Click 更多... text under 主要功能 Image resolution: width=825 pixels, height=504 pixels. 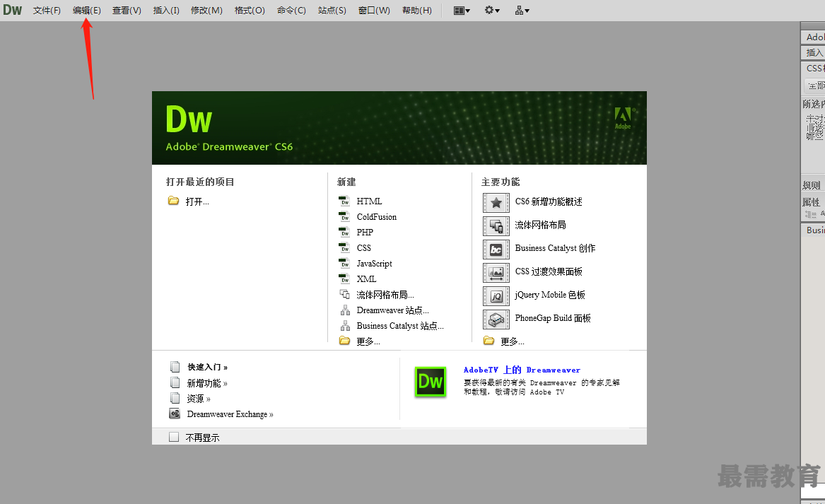pyautogui.click(x=513, y=341)
